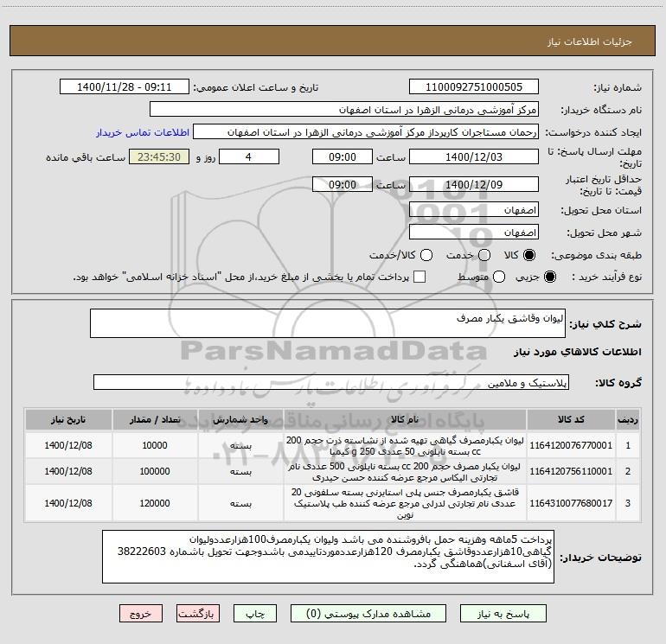Click row 1 product name cell

(x=405, y=445)
